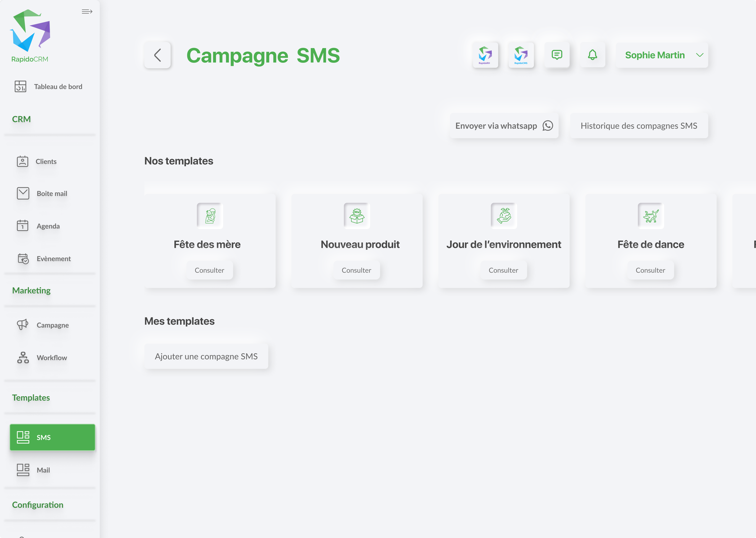Click the Fête des mère card title
Viewport: 756px width, 538px height.
tap(207, 244)
